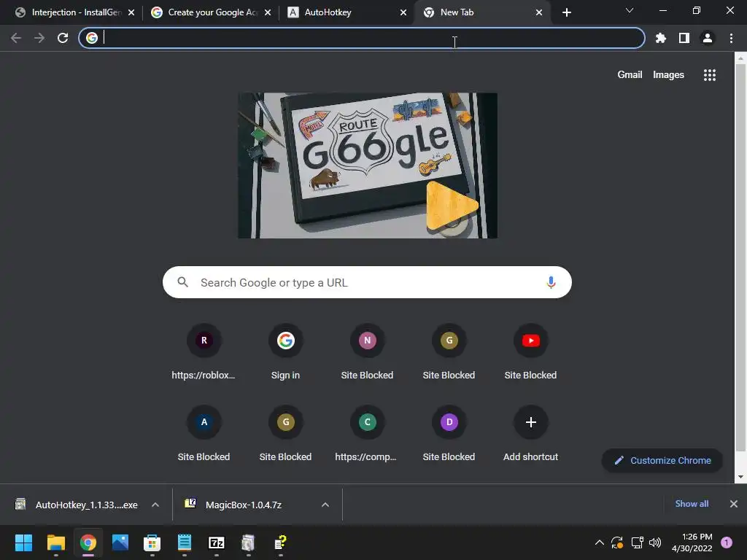
Task: Show all downloads
Action: (x=692, y=504)
